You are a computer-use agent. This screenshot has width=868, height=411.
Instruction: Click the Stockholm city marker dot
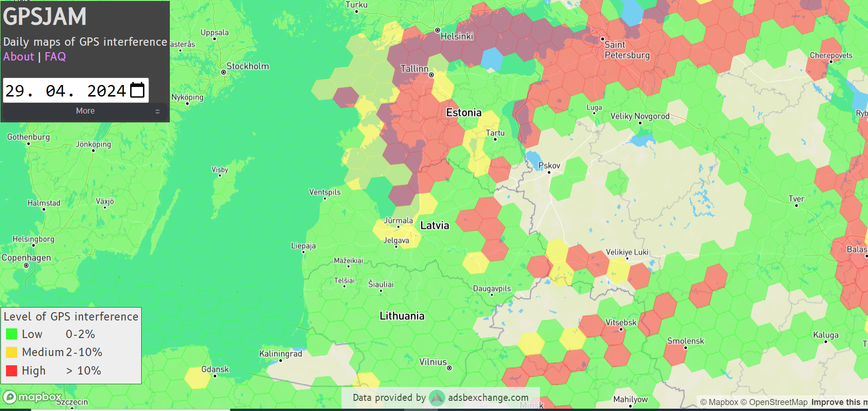click(224, 73)
